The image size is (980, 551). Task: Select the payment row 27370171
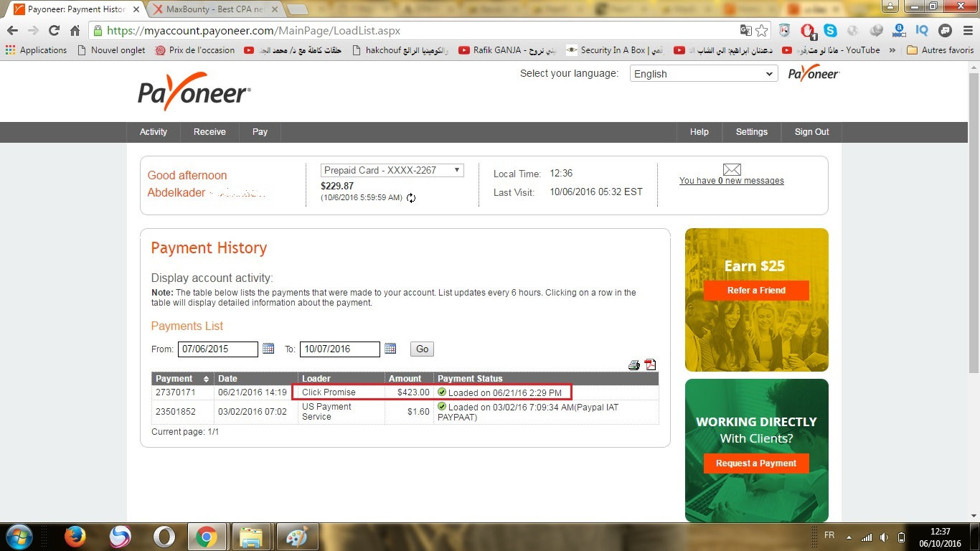[x=405, y=392]
